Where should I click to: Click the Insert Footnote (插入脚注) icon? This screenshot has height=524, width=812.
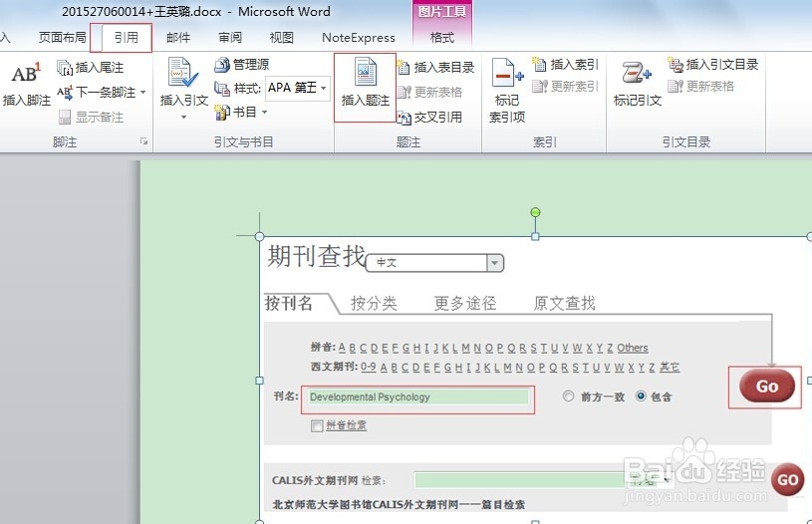coord(26,84)
